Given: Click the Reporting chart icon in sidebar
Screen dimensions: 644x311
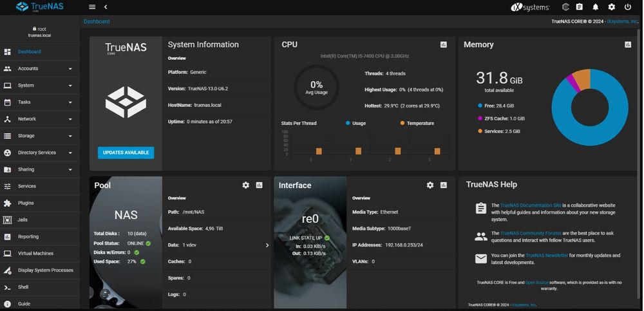Looking at the screenshot, I should pos(7,237).
